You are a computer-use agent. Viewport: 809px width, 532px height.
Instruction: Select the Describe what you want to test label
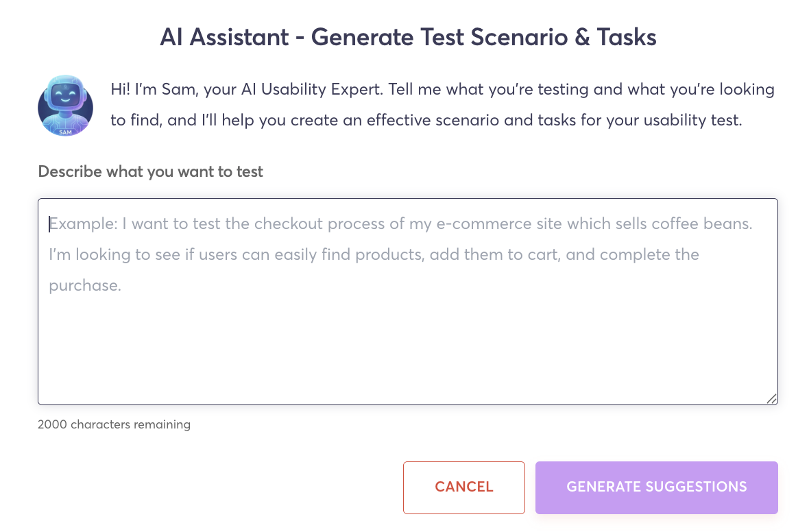pyautogui.click(x=150, y=171)
